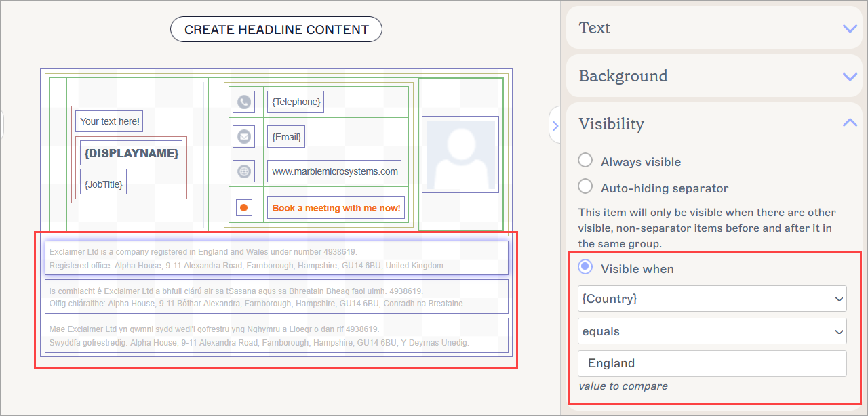Select the Visible when radio button
868x416 pixels.
[585, 268]
